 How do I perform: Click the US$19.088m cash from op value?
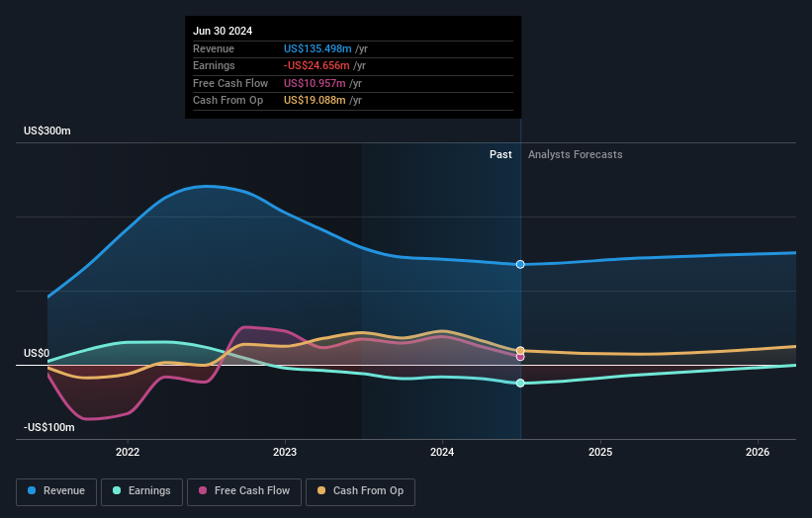tap(315, 101)
